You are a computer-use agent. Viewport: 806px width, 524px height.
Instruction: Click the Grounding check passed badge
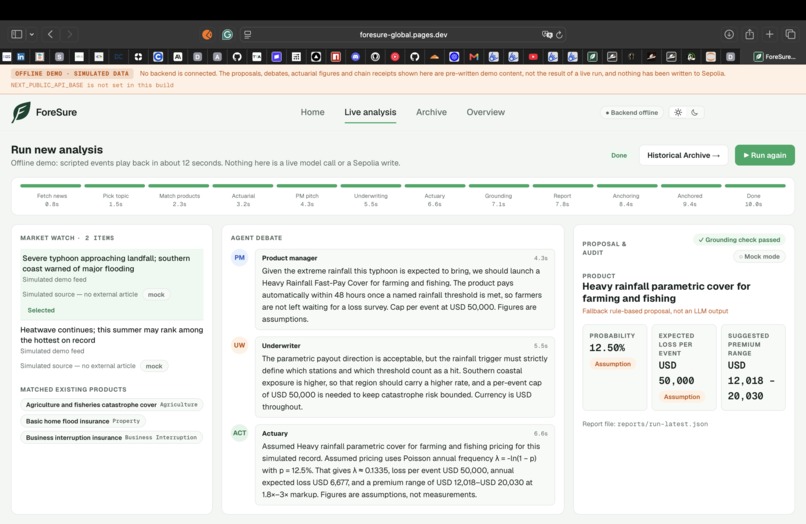point(739,240)
